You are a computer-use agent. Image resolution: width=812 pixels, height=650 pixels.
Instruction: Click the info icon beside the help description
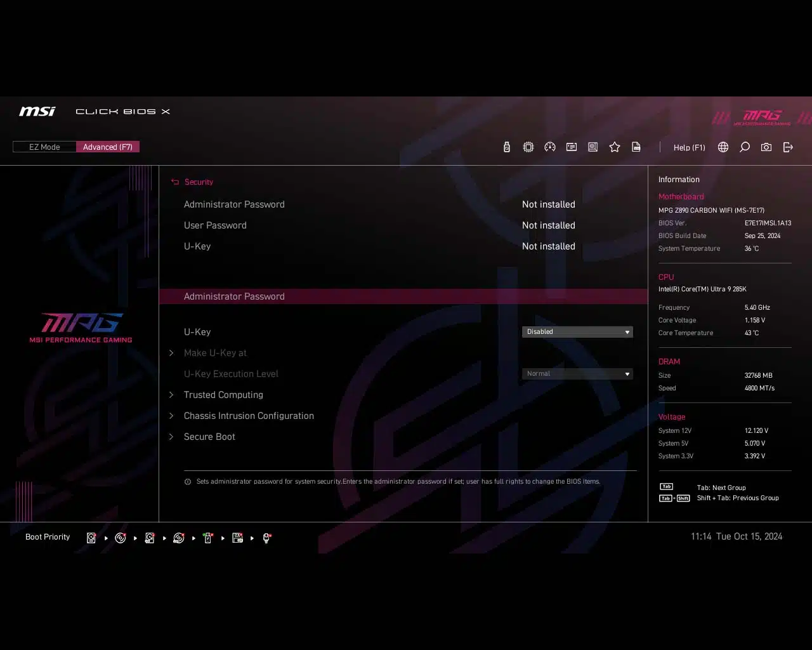point(188,482)
